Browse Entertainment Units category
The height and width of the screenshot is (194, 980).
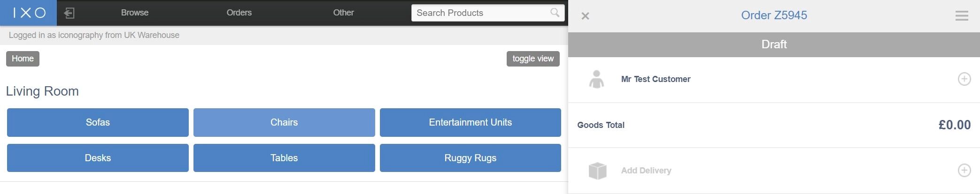[x=470, y=122]
